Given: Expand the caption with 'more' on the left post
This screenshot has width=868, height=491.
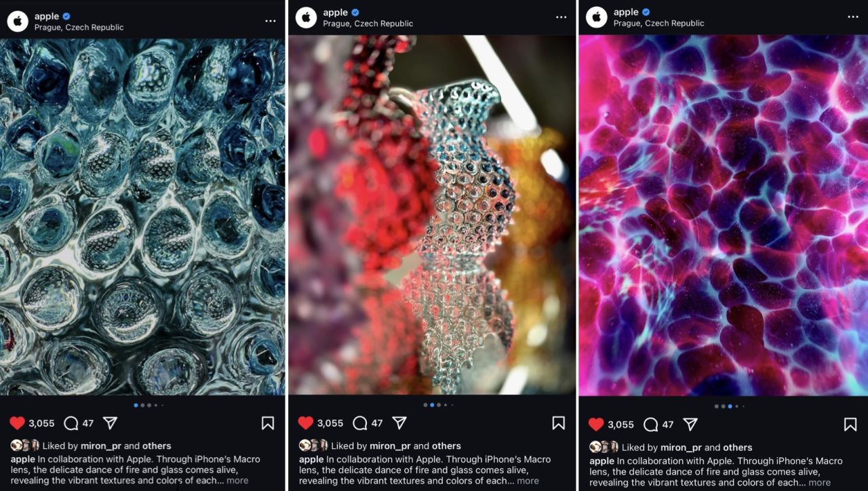Looking at the screenshot, I should click(237, 481).
